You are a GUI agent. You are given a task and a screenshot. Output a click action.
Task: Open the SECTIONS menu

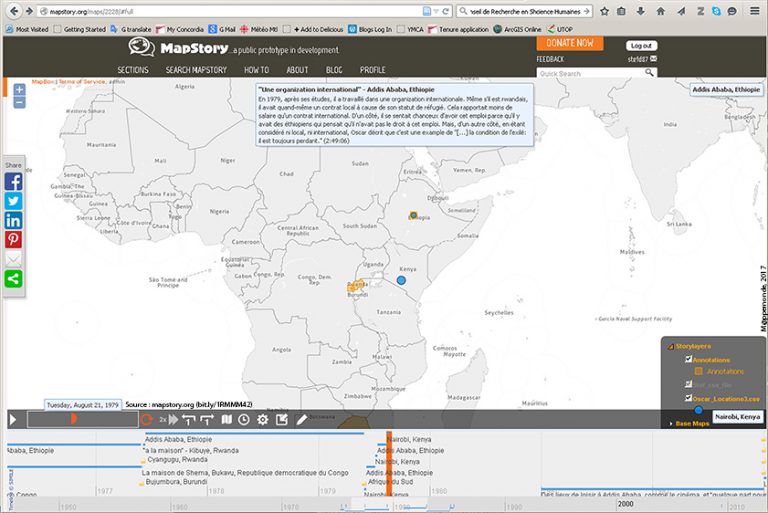pyautogui.click(x=132, y=70)
